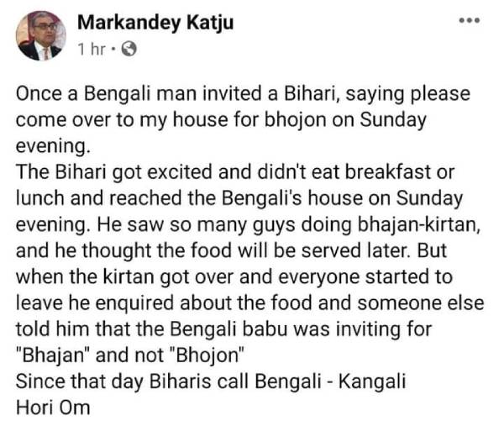This screenshot has width=504, height=426.
Task: Click the globe public audience icon
Action: pyautogui.click(x=129, y=50)
